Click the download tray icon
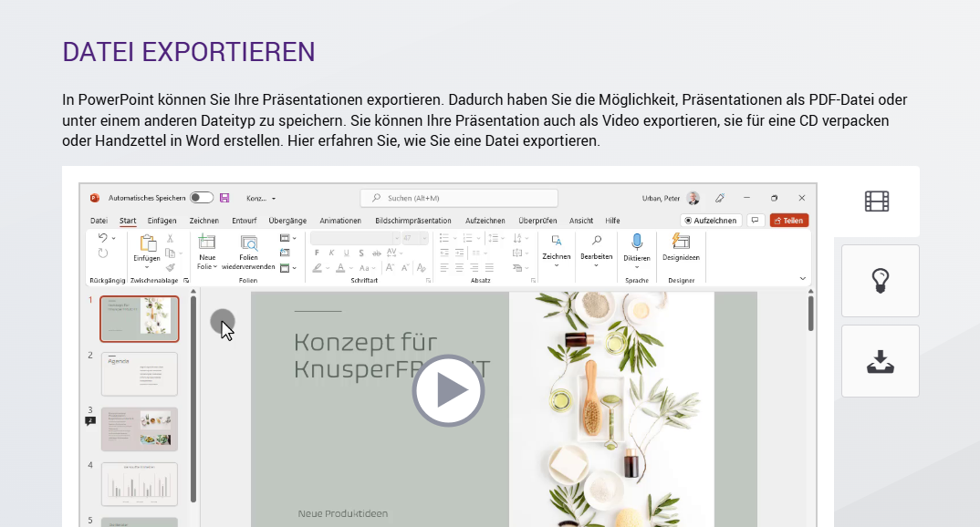980x527 pixels. pos(880,361)
